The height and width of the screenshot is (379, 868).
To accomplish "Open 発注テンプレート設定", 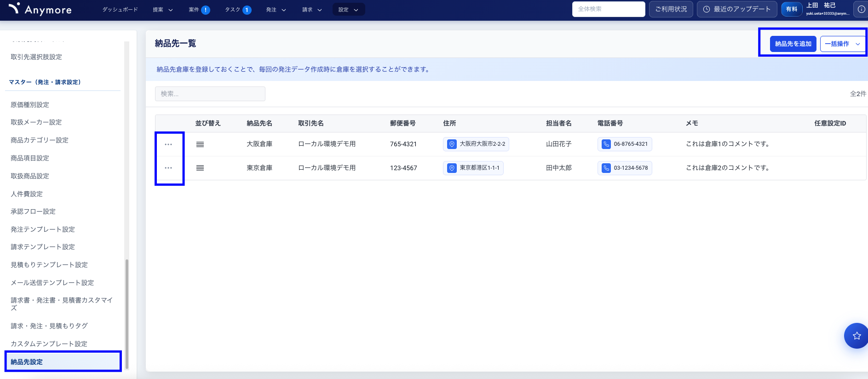I will point(43,230).
